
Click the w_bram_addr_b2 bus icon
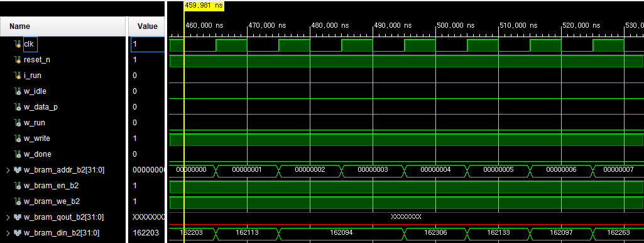17,170
